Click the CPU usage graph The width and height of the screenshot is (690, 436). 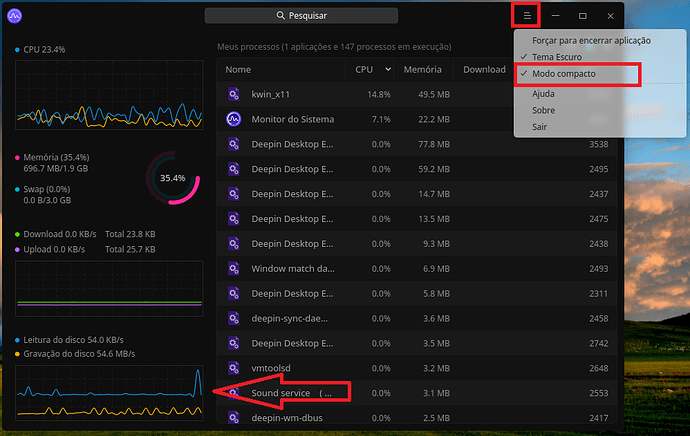click(109, 95)
